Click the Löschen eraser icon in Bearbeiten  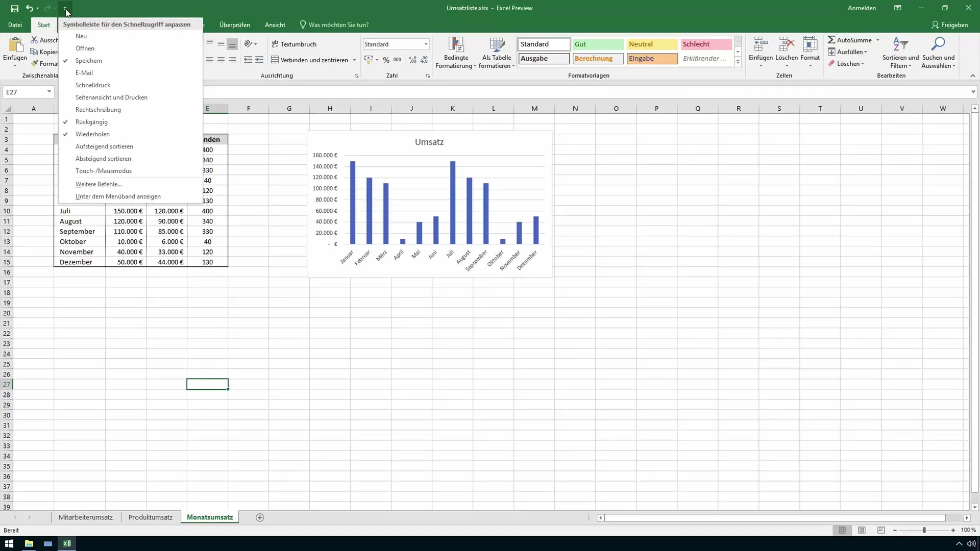click(x=831, y=63)
